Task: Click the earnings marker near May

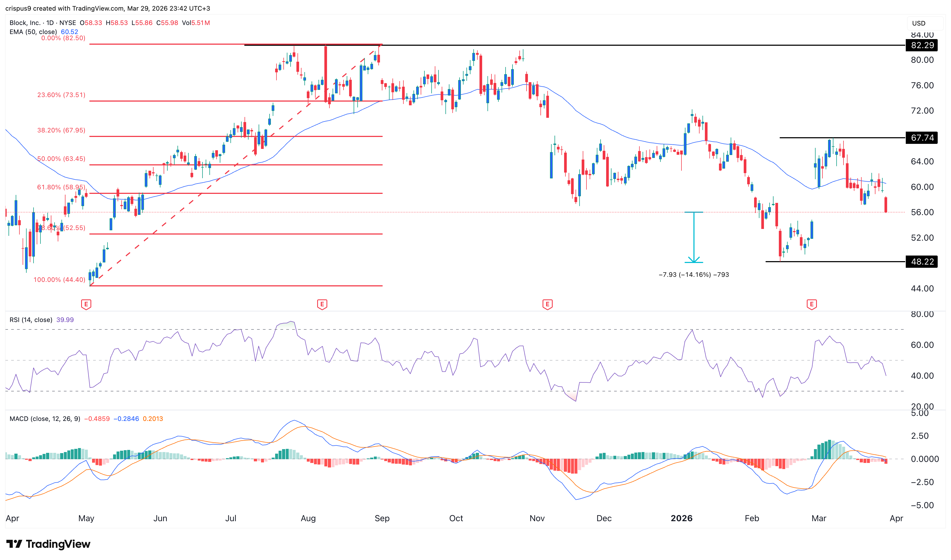Action: pos(86,304)
